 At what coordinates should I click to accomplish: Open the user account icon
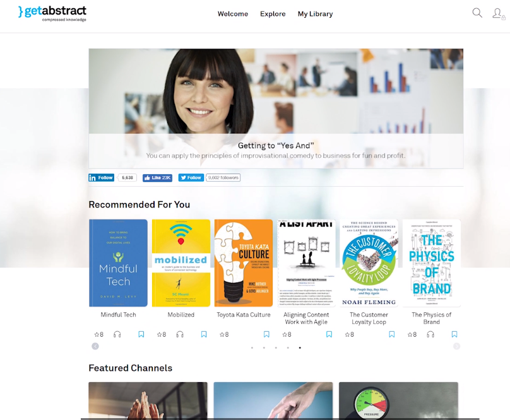tap(498, 13)
